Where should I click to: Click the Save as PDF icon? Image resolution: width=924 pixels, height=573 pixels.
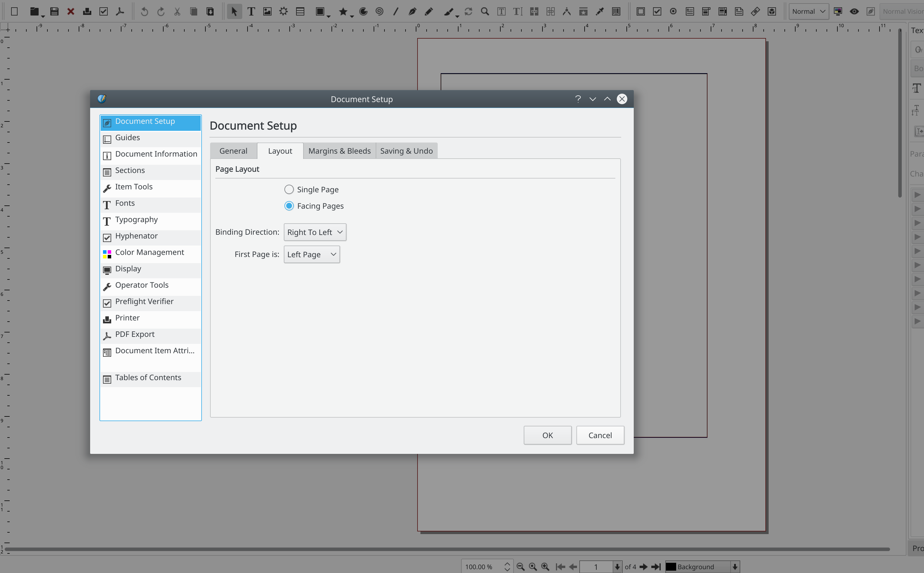tap(120, 11)
